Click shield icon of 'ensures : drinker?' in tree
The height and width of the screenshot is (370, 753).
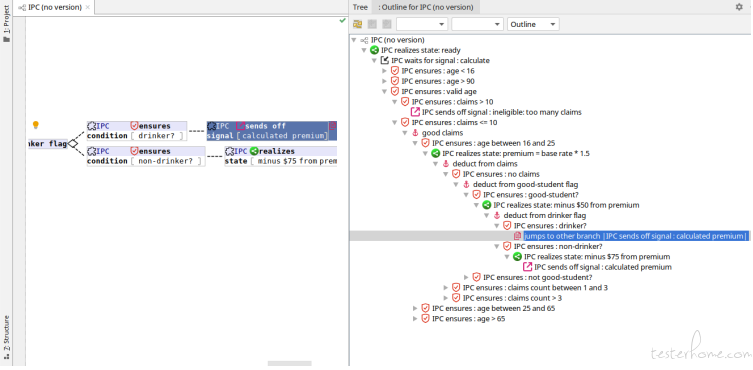[507, 225]
